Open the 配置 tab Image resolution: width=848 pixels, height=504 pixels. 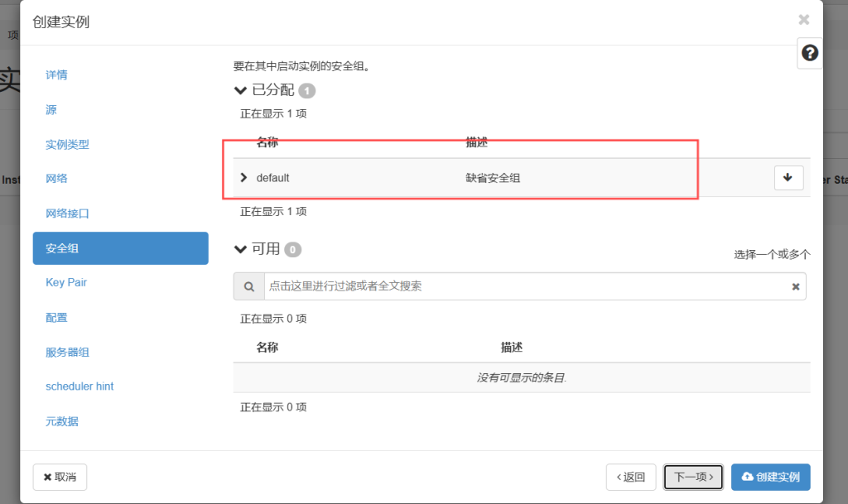(57, 318)
